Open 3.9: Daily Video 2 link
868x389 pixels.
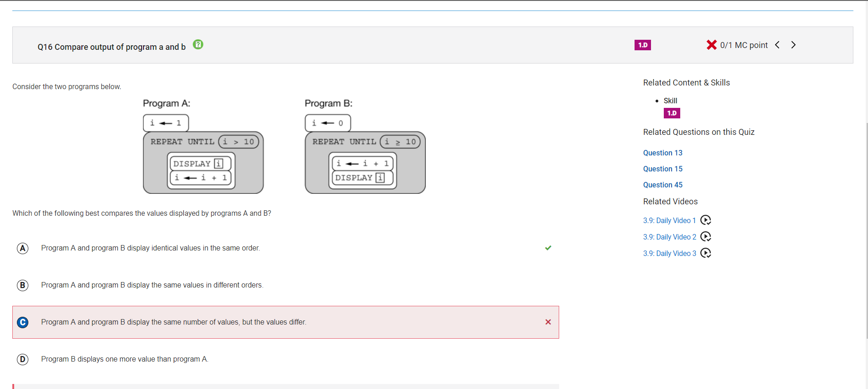(x=670, y=237)
